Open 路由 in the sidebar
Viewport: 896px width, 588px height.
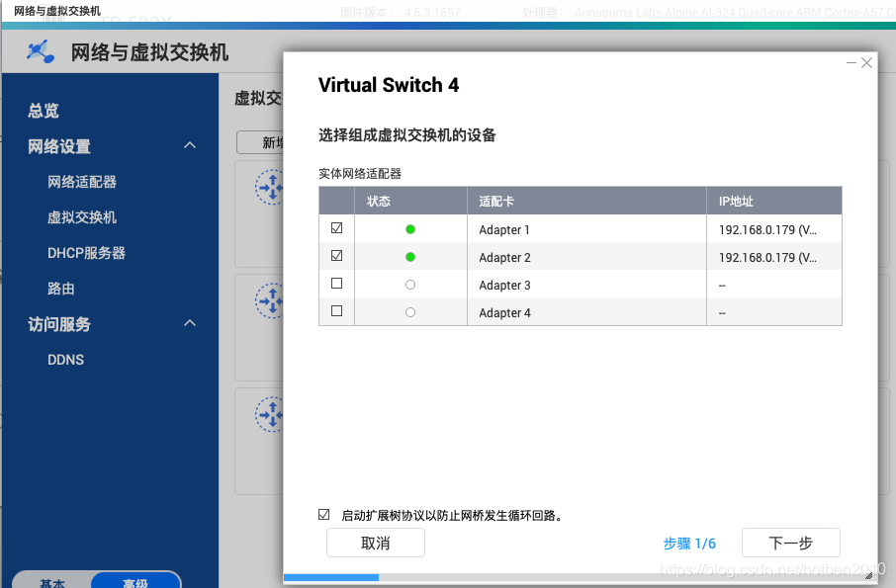coord(61,289)
